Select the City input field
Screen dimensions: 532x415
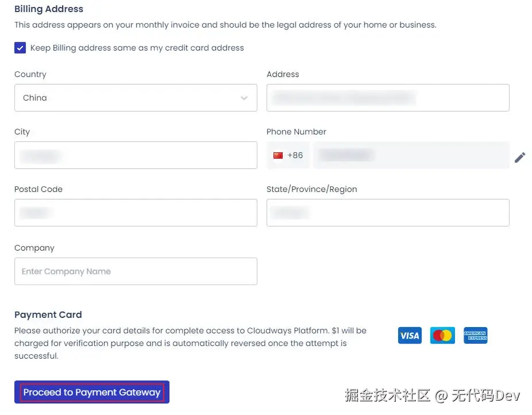tap(136, 155)
